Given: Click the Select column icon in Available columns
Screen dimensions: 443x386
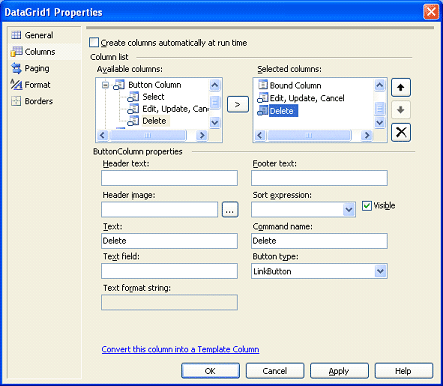Looking at the screenshot, I should tap(133, 97).
